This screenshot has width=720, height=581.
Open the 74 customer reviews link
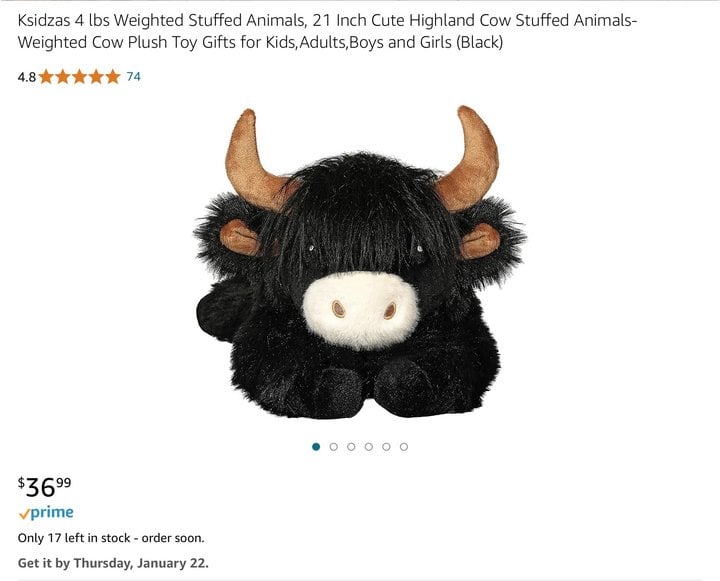point(134,76)
